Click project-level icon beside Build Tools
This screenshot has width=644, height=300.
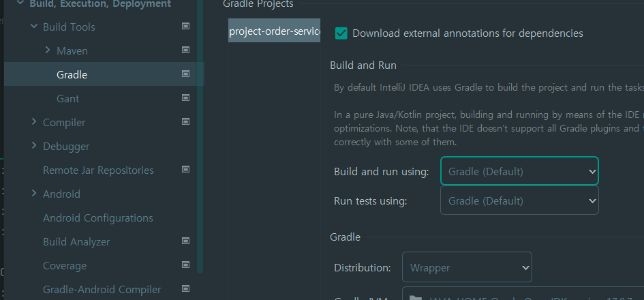pos(185,27)
